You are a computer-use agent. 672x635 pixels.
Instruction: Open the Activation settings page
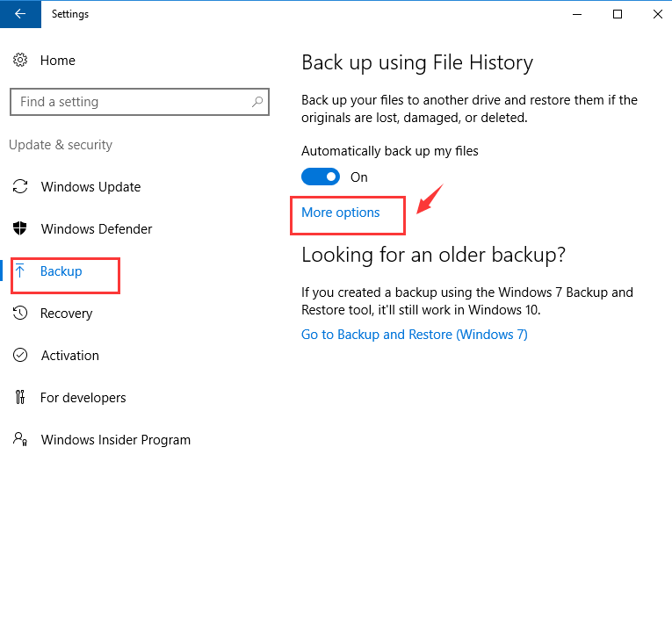[70, 355]
